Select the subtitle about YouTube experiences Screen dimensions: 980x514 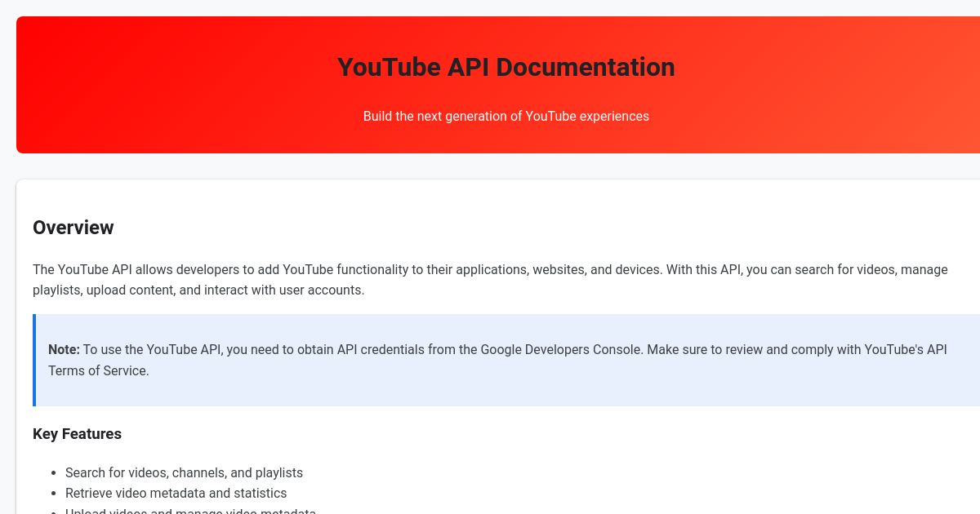point(506,116)
